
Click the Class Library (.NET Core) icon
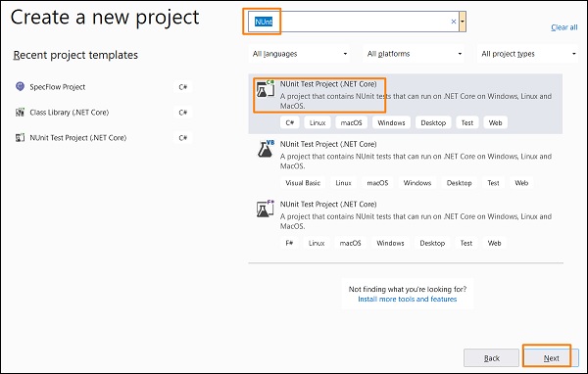pos(20,112)
